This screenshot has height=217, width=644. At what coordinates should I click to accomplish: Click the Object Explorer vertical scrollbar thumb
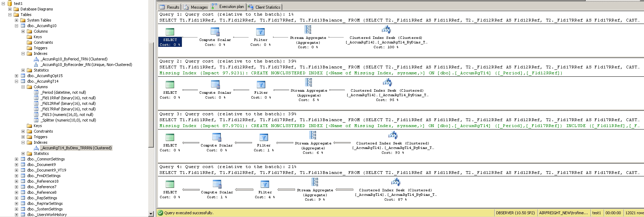(x=151, y=95)
